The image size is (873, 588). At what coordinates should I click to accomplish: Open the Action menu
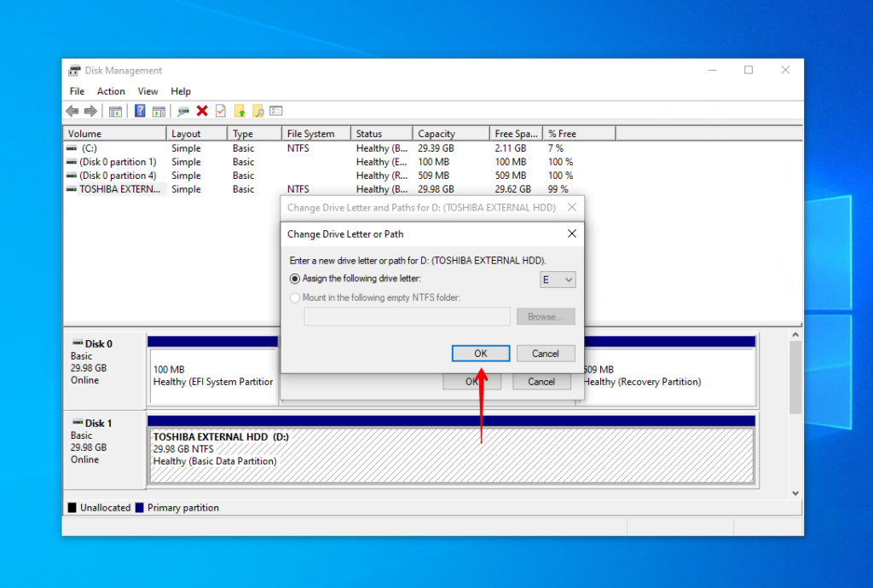click(111, 91)
